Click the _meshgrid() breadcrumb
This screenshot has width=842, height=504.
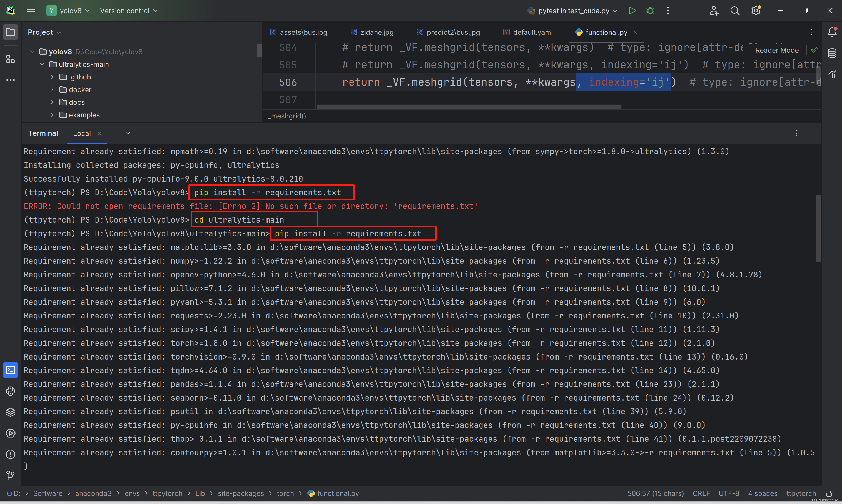(287, 116)
